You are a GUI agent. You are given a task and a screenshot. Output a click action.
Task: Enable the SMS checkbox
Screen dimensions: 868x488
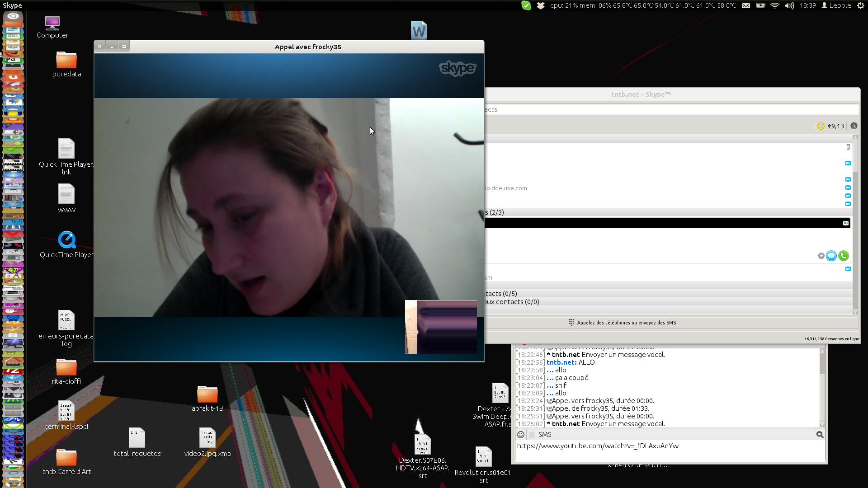click(532, 434)
